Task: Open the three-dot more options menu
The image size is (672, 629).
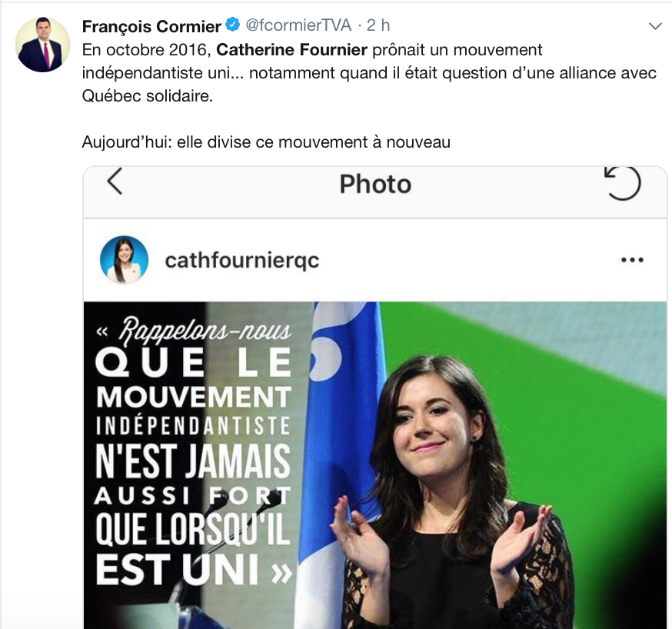Action: [632, 260]
